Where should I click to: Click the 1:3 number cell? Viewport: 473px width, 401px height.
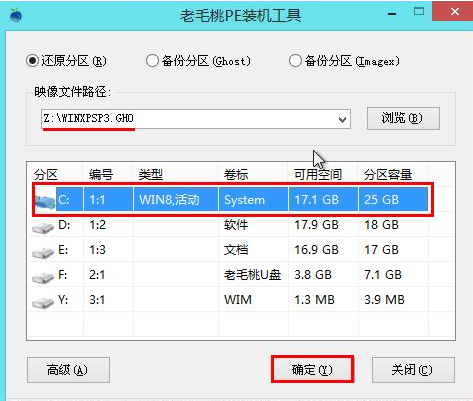[x=97, y=250]
